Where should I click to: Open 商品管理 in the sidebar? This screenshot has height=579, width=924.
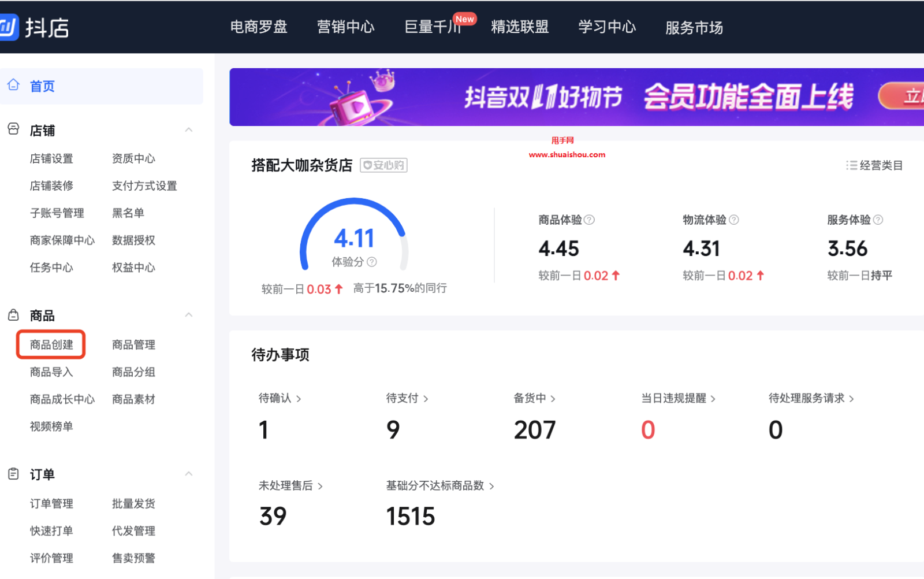133,345
